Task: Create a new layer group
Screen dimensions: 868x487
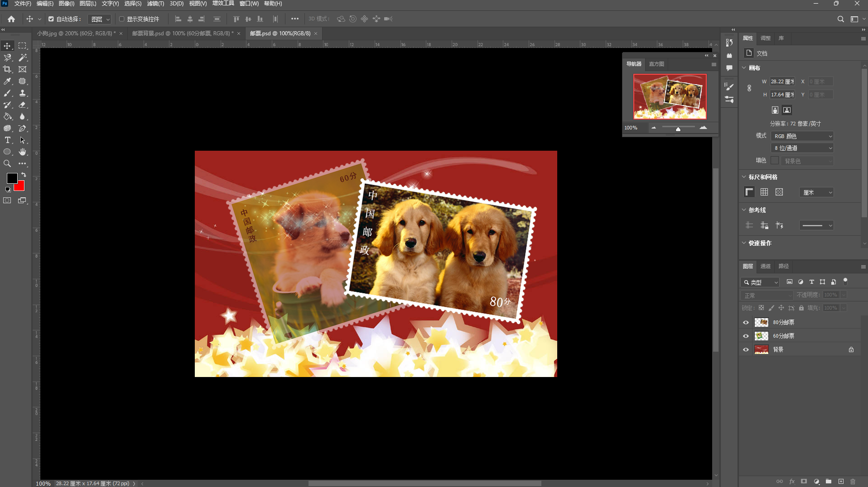Action: click(x=829, y=482)
